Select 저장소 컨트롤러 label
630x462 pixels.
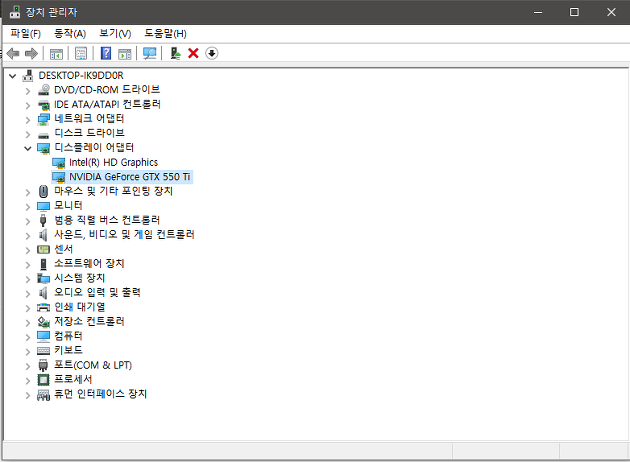pyautogui.click(x=89, y=321)
